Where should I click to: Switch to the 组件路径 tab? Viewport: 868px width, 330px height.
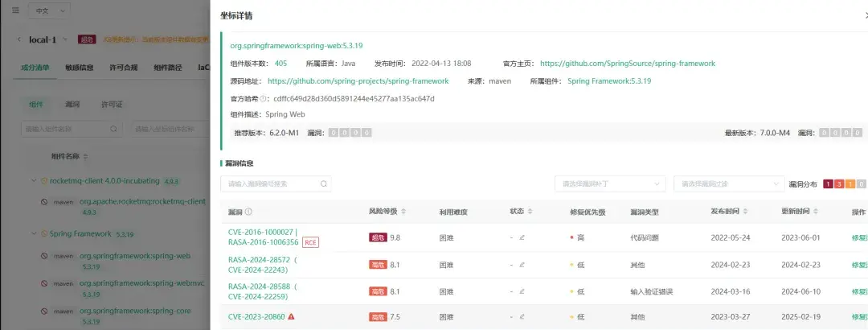click(x=168, y=68)
